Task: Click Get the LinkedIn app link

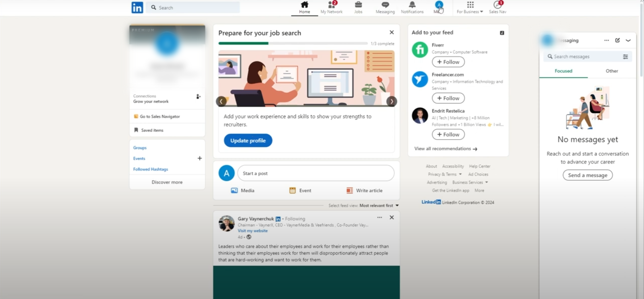Action: point(451,190)
